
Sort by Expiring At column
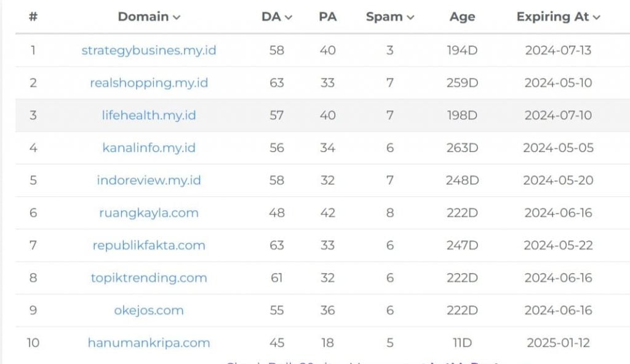[x=558, y=17]
